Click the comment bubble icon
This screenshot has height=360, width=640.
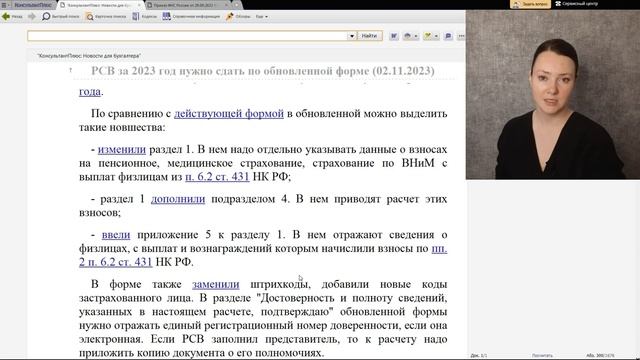click(x=448, y=36)
